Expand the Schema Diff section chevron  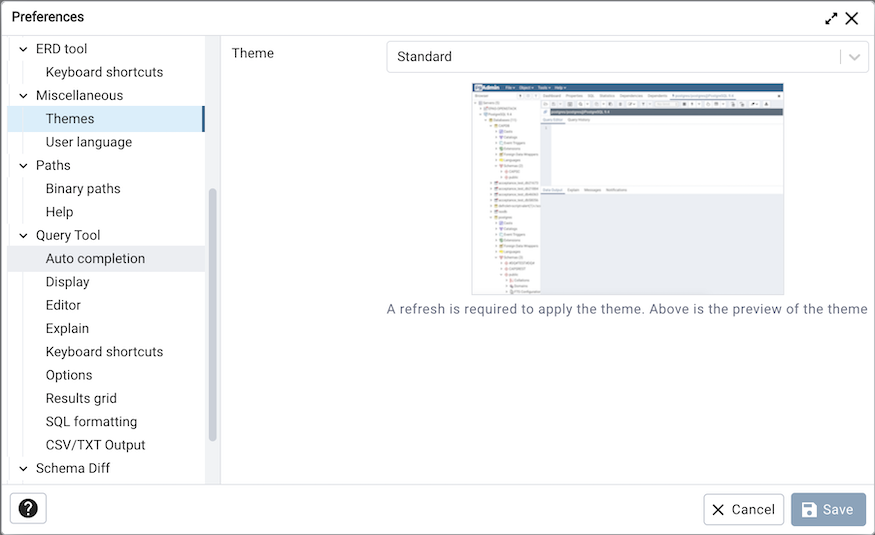tap(23, 469)
